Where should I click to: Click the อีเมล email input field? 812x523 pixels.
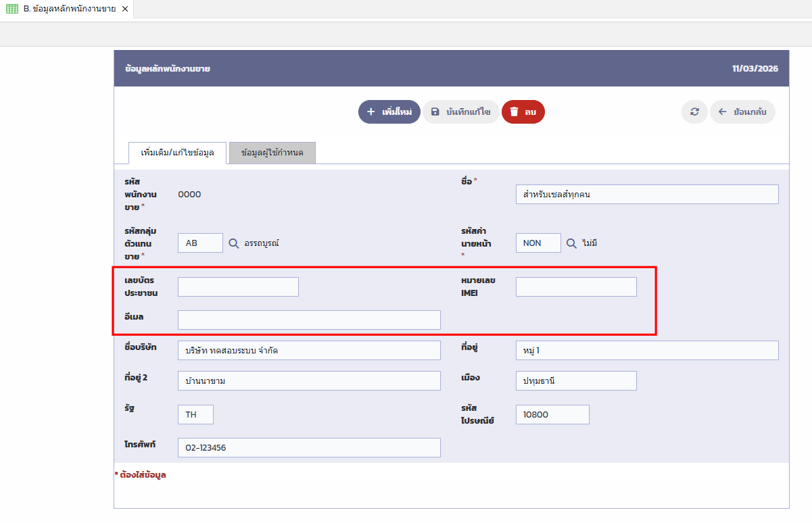(309, 320)
